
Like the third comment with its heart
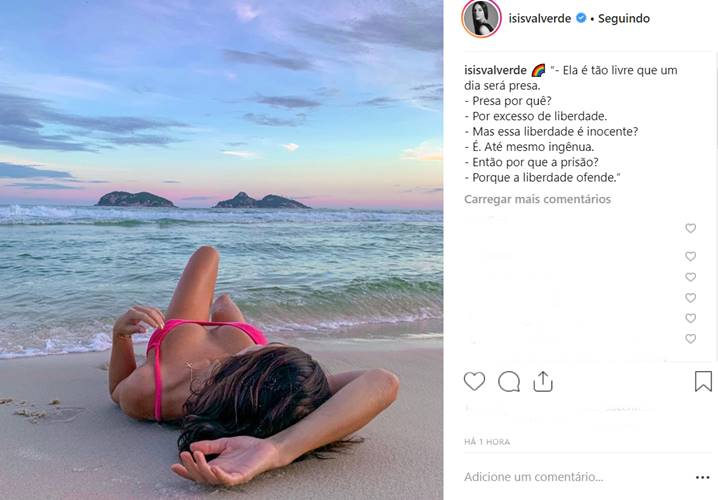tap(691, 277)
